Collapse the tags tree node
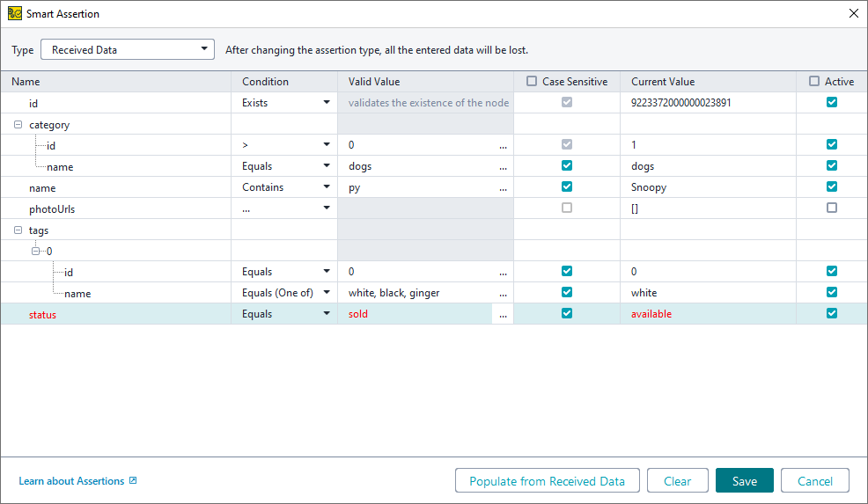 point(18,230)
